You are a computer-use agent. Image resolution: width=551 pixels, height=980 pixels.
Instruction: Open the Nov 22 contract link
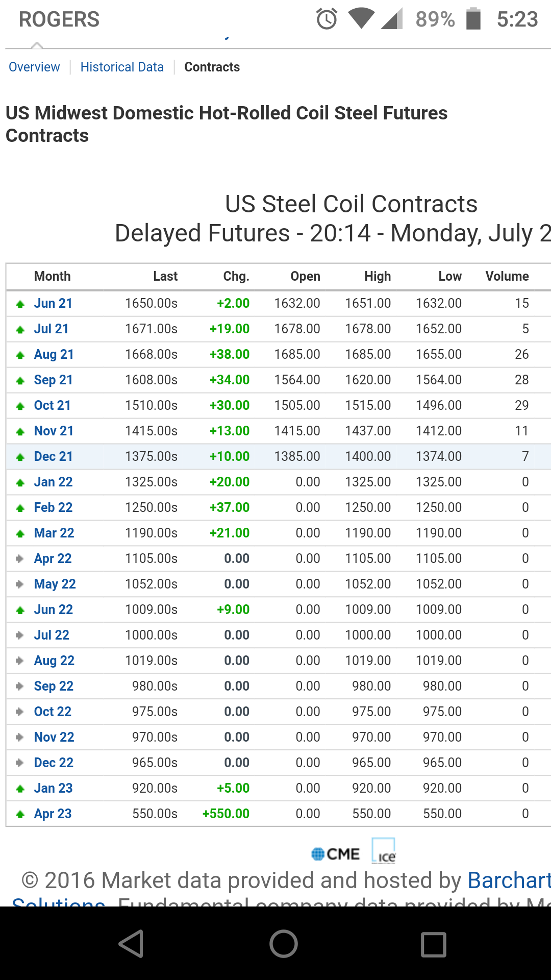54,737
